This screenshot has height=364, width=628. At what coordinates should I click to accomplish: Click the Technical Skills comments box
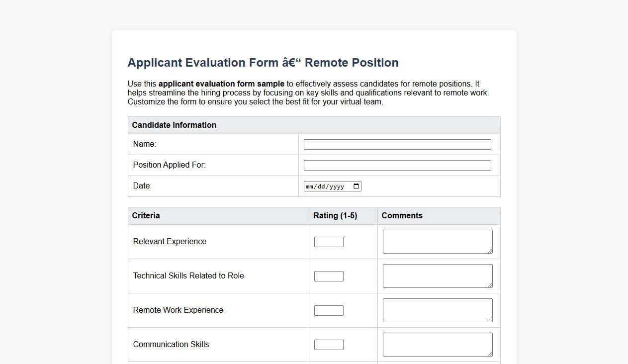[x=437, y=275]
